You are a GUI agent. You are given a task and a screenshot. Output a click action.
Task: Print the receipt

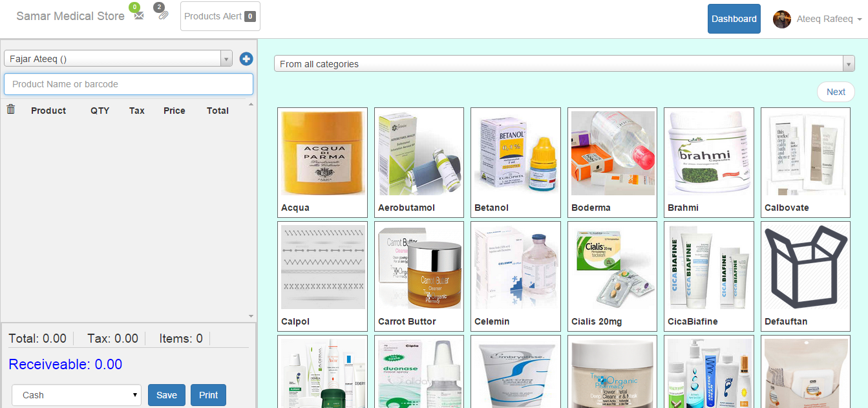tap(208, 395)
